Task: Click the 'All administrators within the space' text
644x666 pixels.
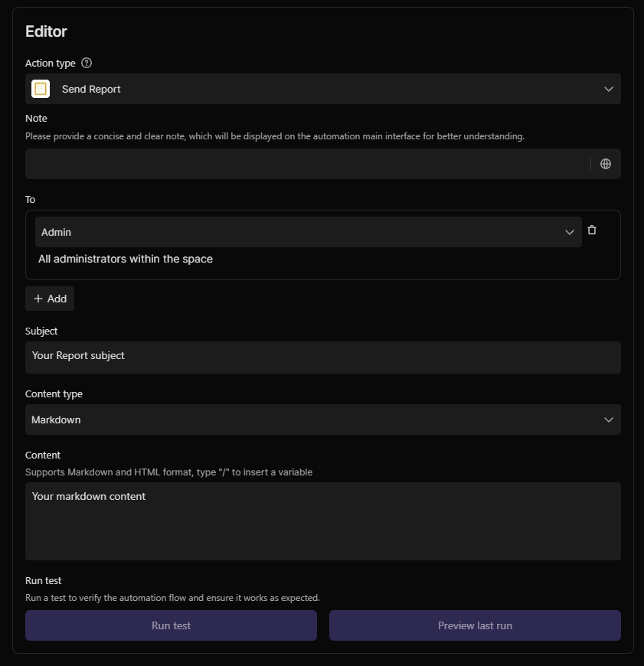Action: 126,259
